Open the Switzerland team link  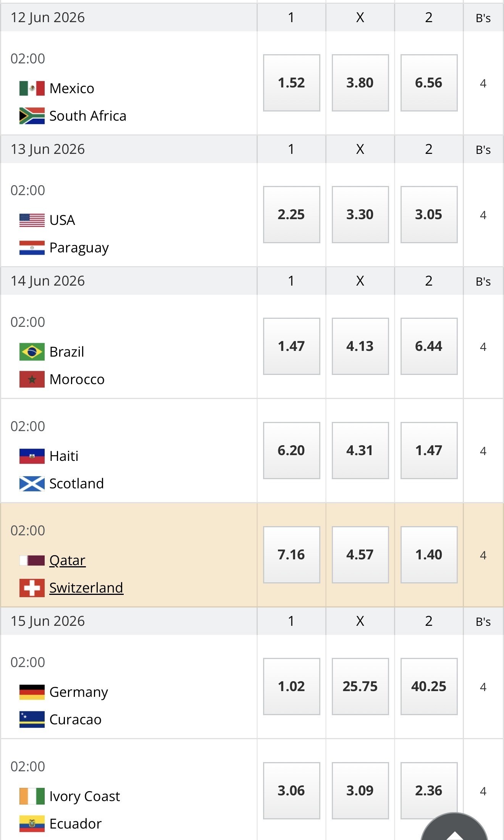tap(86, 588)
